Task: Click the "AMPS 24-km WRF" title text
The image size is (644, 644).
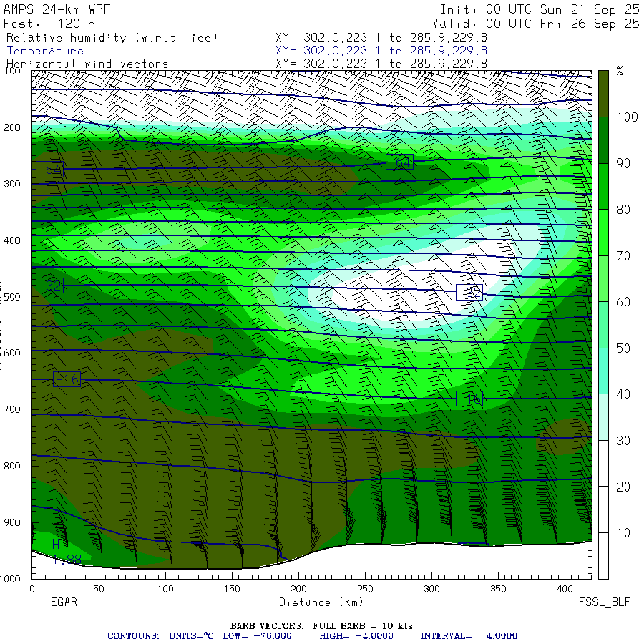Action: click(57, 9)
